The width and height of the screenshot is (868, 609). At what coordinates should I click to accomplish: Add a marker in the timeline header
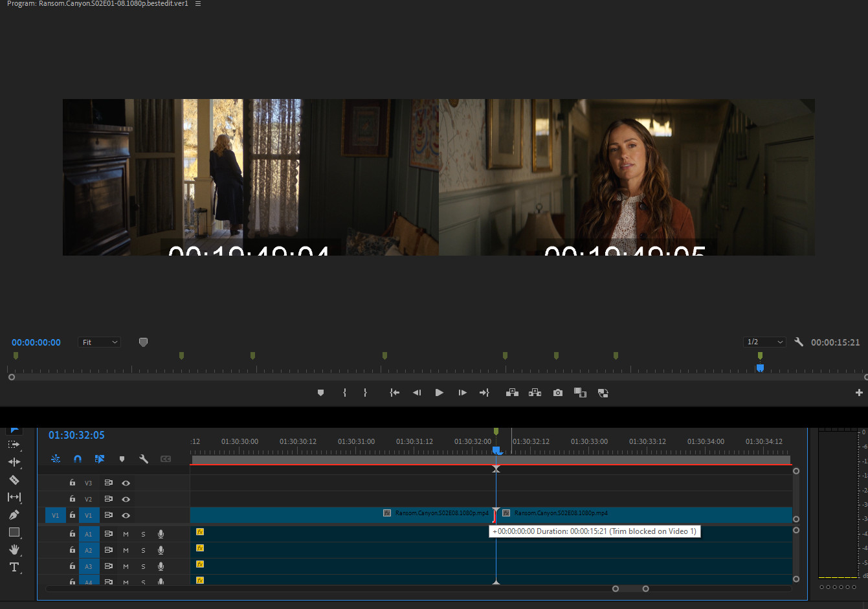point(122,459)
